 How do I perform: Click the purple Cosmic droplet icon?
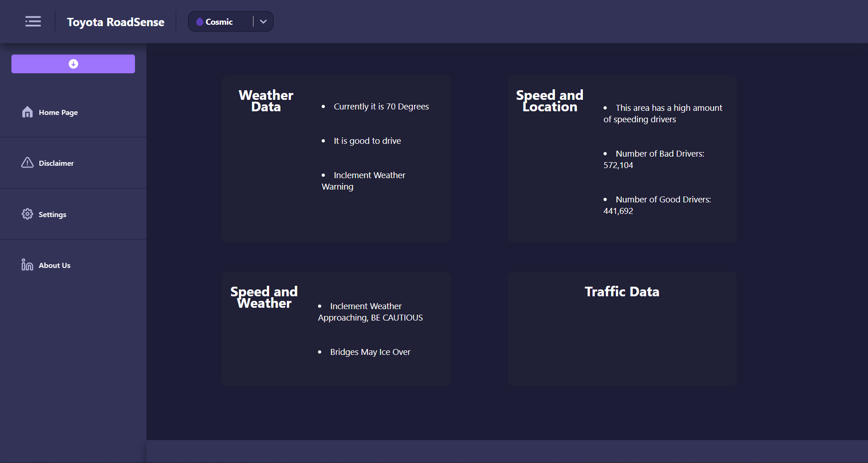pos(199,21)
